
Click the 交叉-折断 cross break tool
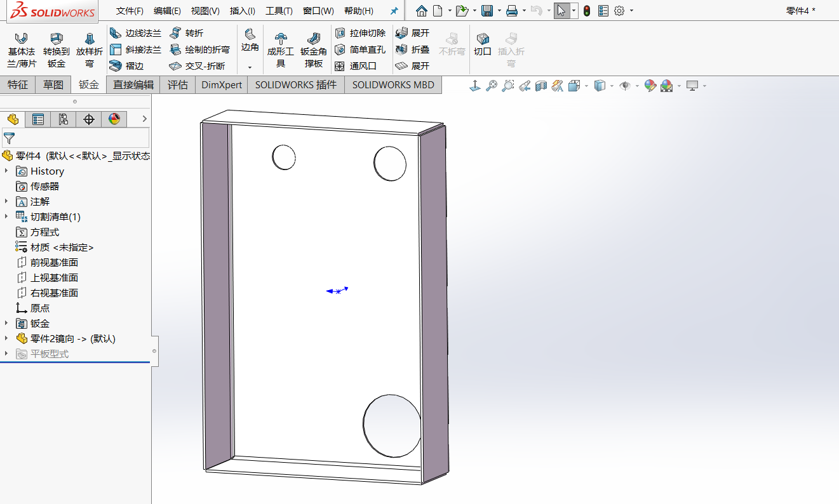click(197, 66)
